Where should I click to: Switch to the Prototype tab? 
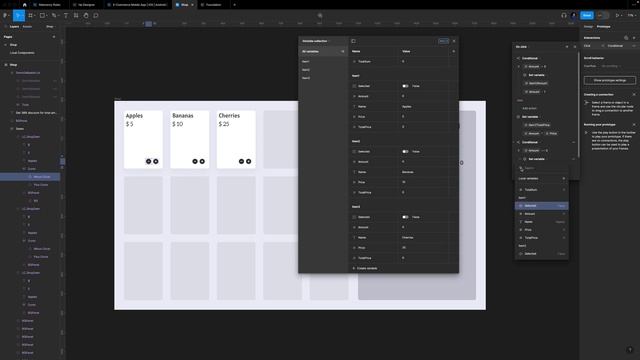coord(603,27)
